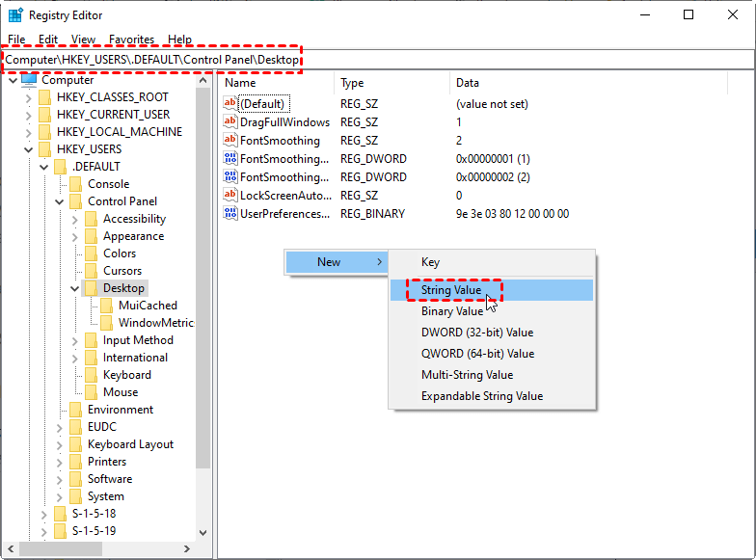756x560 pixels.
Task: Choose QWORD (64-bit) Value
Action: point(492,354)
